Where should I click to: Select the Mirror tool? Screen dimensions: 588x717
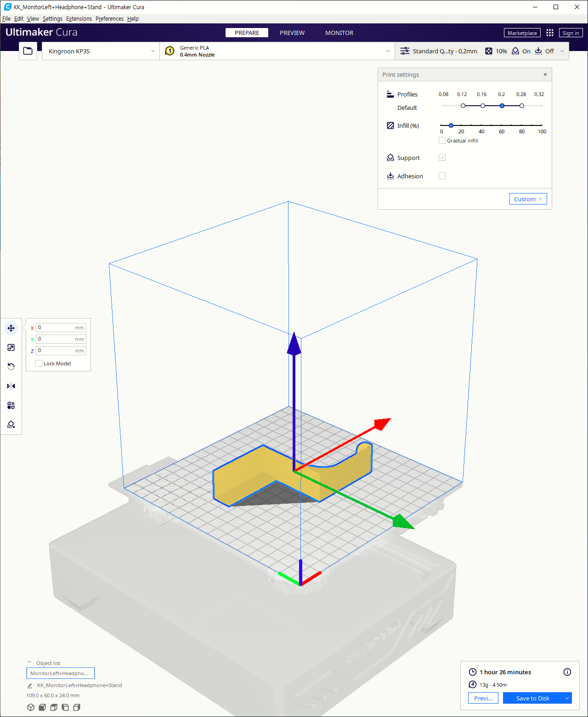[x=11, y=386]
